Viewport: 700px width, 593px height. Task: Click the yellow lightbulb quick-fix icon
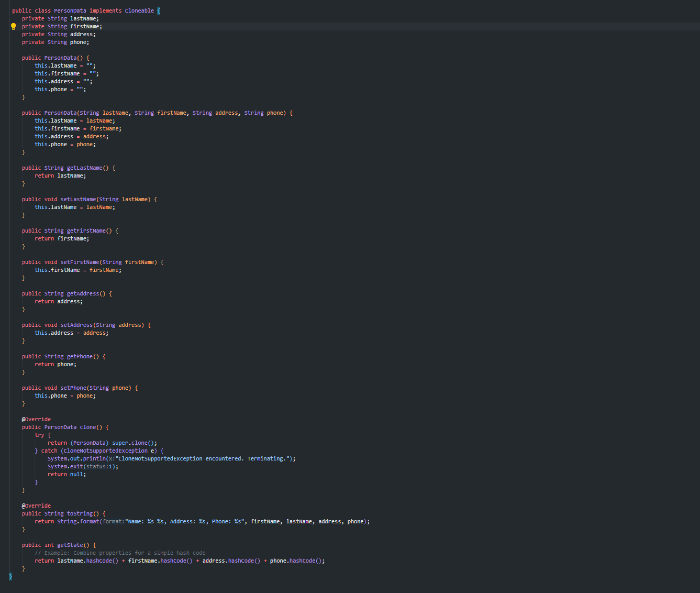pyautogui.click(x=13, y=26)
